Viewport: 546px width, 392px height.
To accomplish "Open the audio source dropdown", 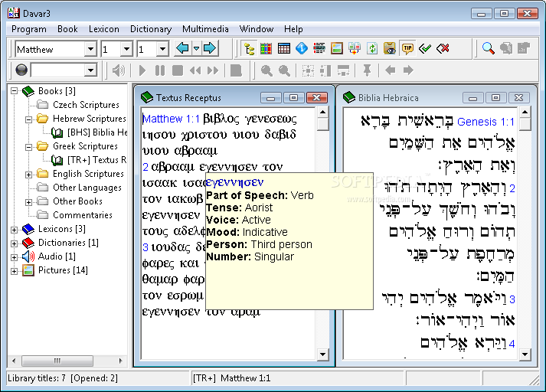I will tap(90, 70).
